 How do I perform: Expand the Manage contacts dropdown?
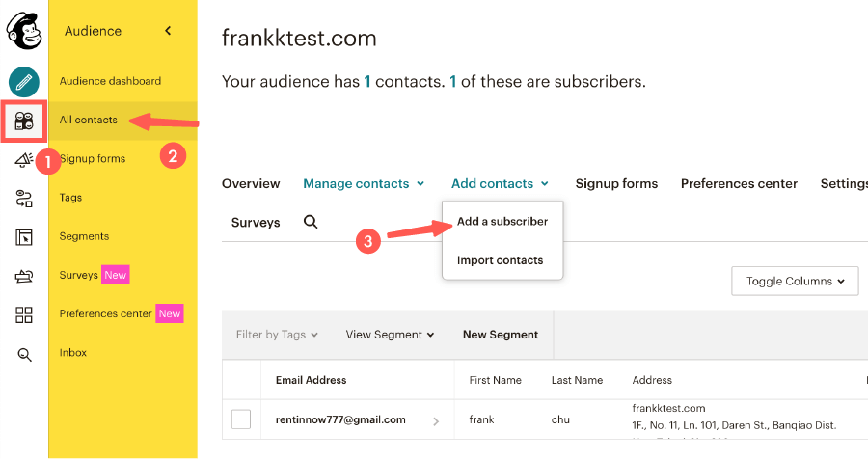coord(364,183)
